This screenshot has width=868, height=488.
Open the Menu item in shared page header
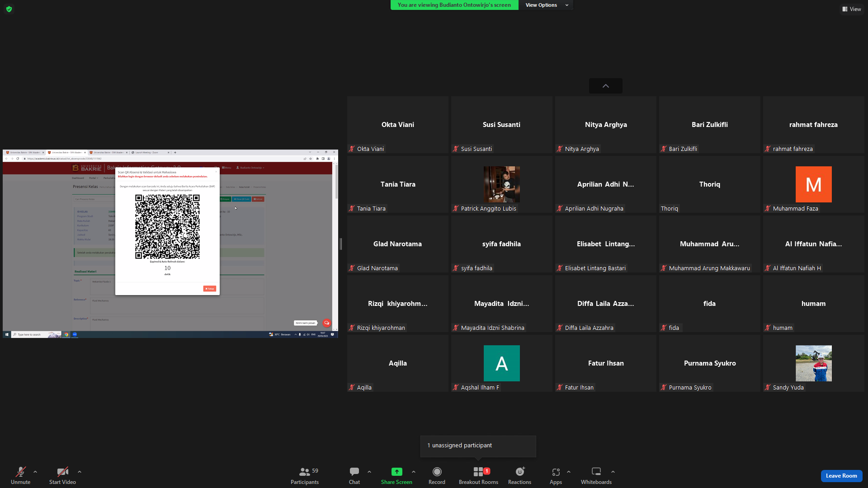tap(226, 168)
